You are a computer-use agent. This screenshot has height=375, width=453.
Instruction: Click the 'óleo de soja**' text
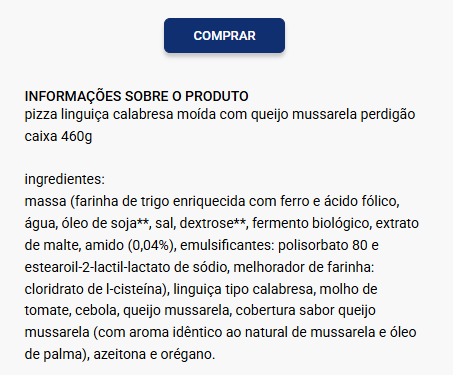[x=104, y=223]
